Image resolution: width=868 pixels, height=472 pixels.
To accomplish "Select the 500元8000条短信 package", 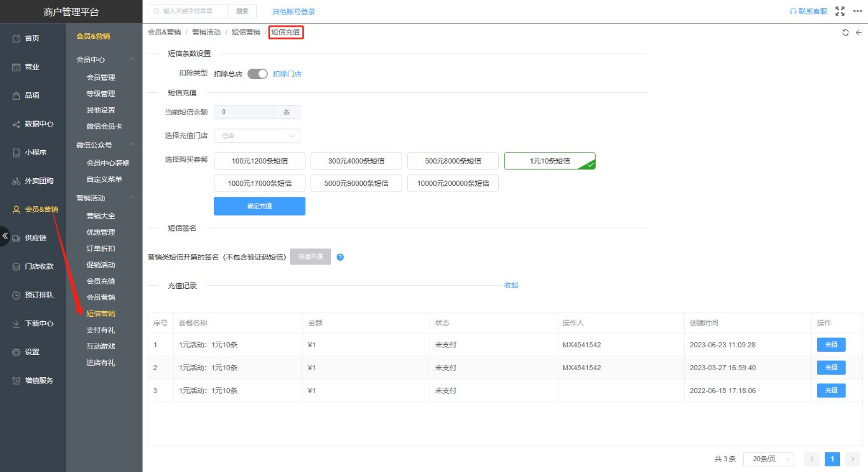I will [453, 161].
